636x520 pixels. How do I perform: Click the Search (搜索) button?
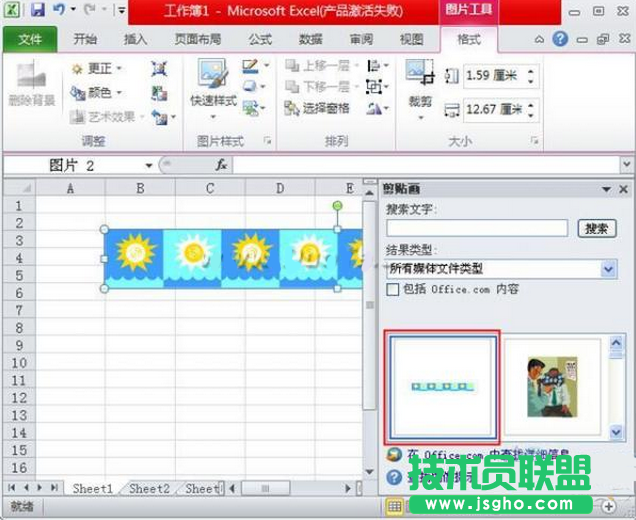pos(597,229)
